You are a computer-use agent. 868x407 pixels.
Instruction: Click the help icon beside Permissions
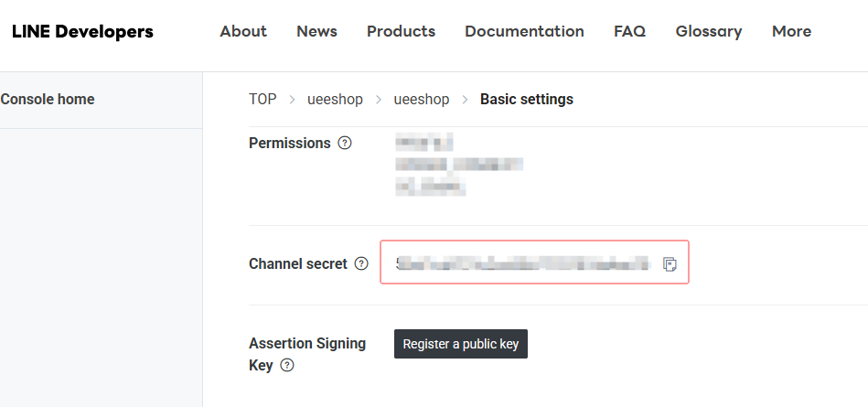(x=345, y=143)
